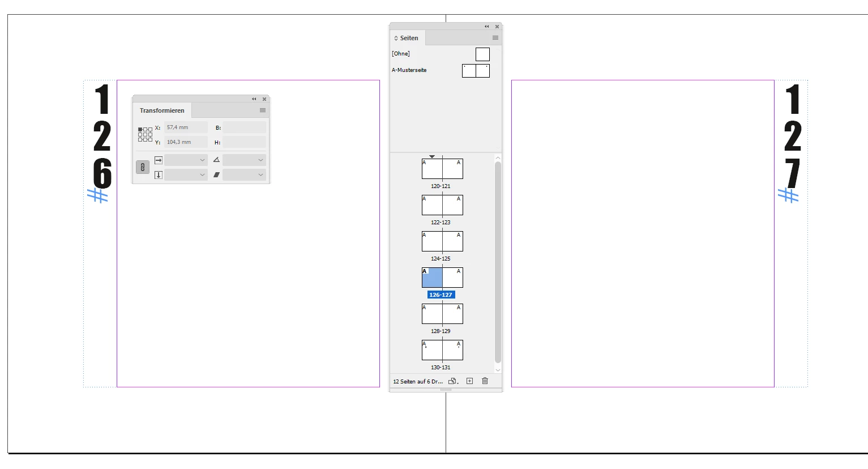This screenshot has width=868, height=469.
Task: Click the shear angle icon
Action: coord(216,175)
